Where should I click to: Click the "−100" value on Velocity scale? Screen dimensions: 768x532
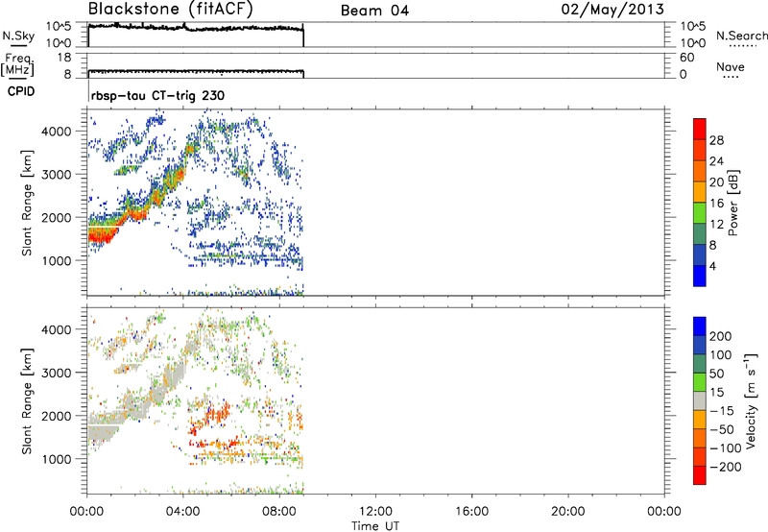point(726,448)
